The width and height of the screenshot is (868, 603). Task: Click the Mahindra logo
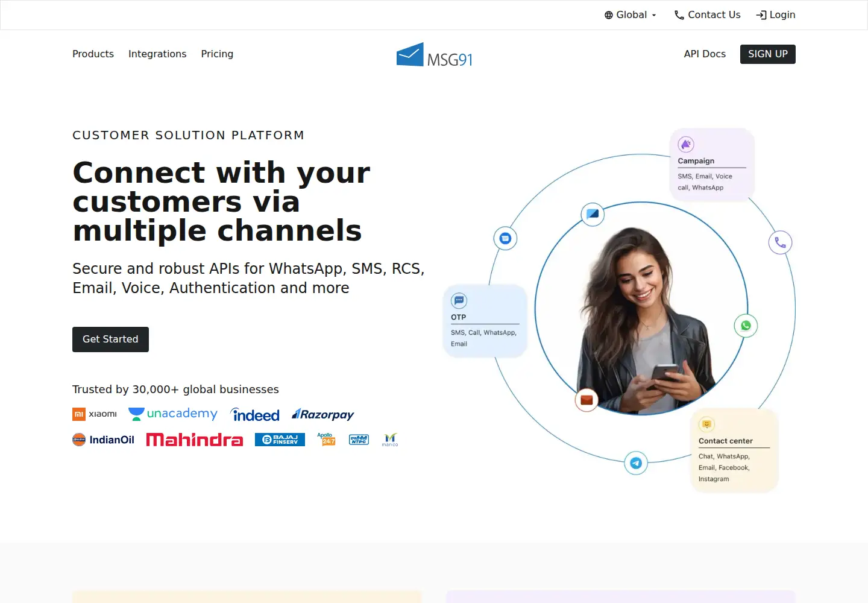[194, 440]
